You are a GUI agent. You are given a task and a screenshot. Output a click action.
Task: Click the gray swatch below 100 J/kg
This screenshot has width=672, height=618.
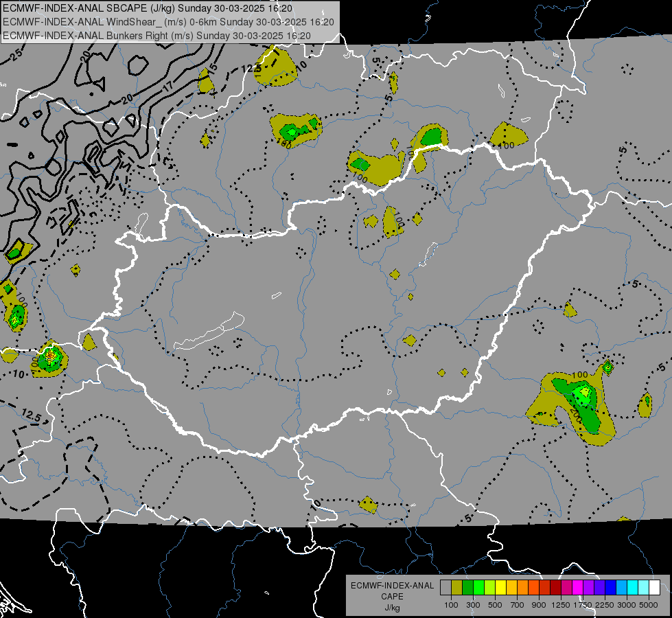pos(445,587)
